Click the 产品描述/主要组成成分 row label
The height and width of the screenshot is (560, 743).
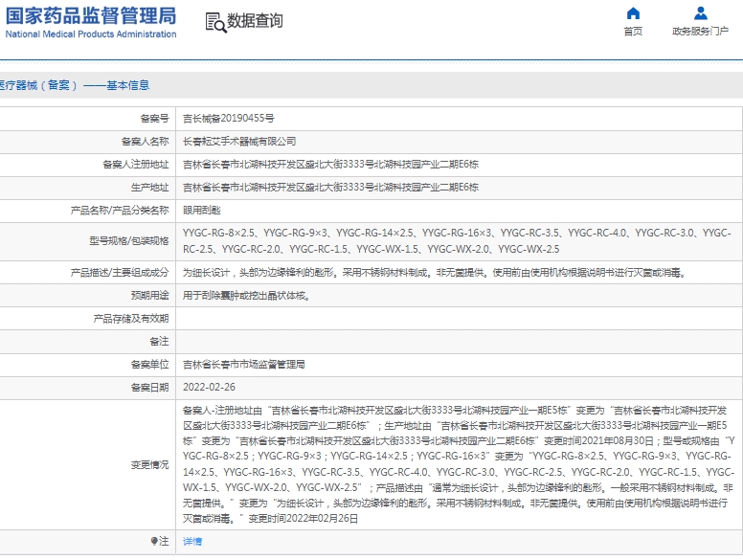click(x=120, y=273)
